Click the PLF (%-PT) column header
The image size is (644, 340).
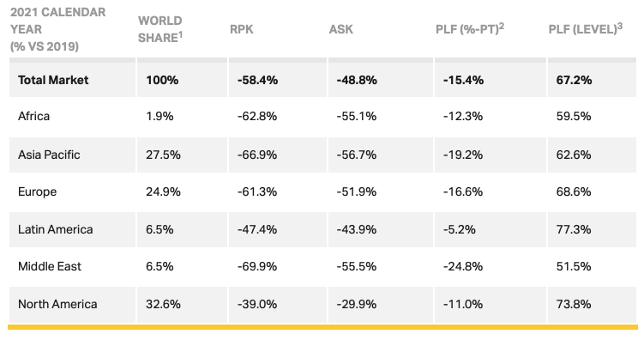(x=470, y=29)
